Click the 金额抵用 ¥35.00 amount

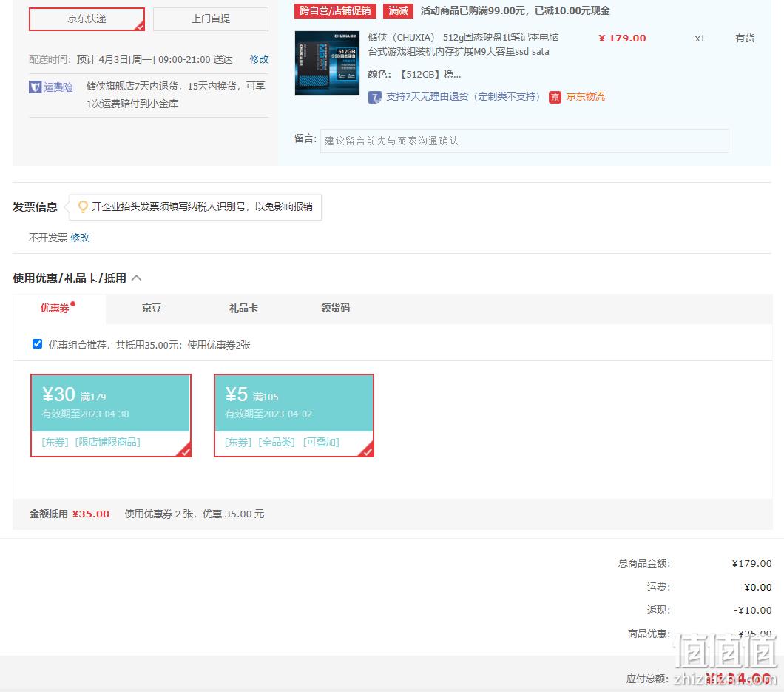(90, 514)
